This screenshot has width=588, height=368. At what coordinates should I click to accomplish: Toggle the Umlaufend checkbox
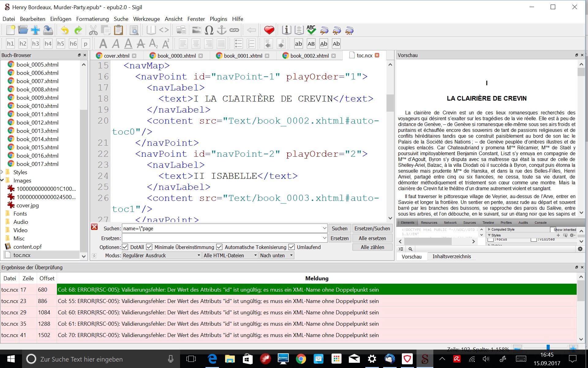coord(292,247)
